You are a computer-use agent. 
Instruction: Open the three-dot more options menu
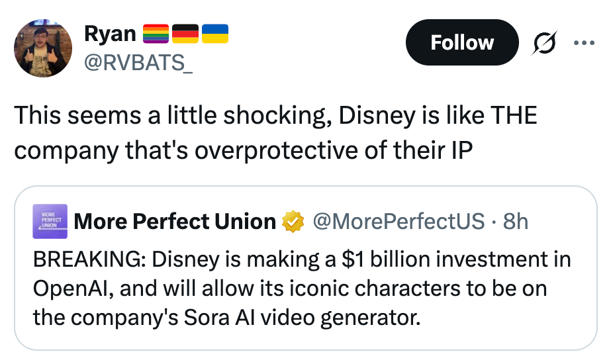click(585, 42)
